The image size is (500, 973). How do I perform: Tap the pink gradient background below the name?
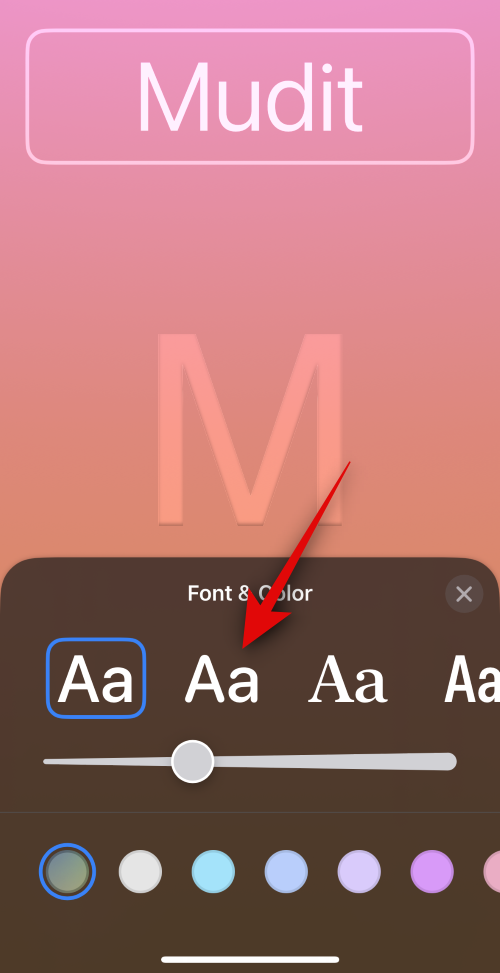click(250, 248)
